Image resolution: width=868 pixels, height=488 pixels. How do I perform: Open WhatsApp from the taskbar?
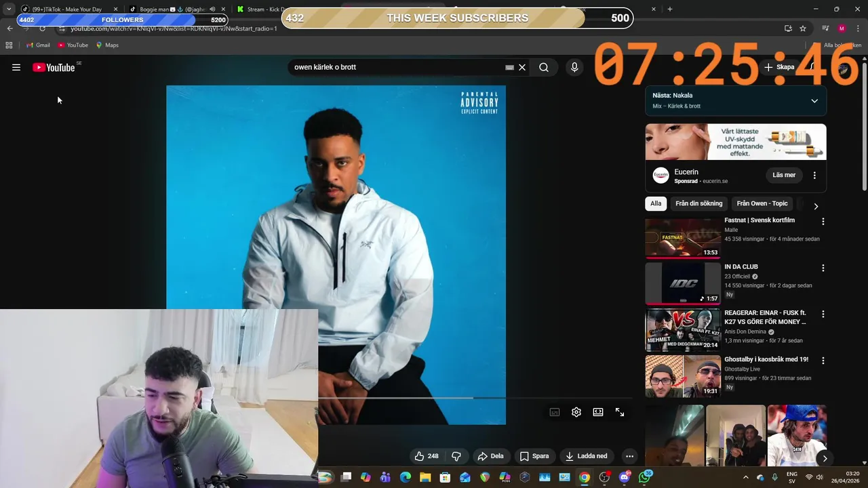click(644, 477)
